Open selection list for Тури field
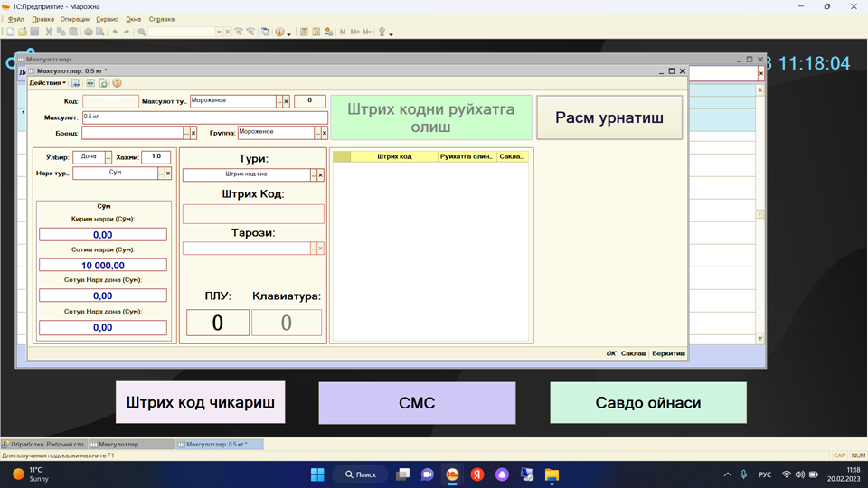The width and height of the screenshot is (868, 488). (313, 175)
